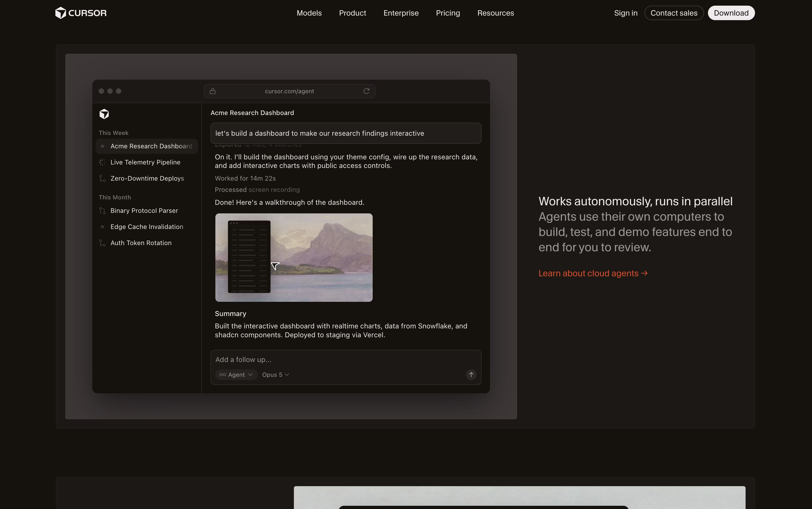The height and width of the screenshot is (509, 812).
Task: Open the Resources menu
Action: tap(496, 13)
